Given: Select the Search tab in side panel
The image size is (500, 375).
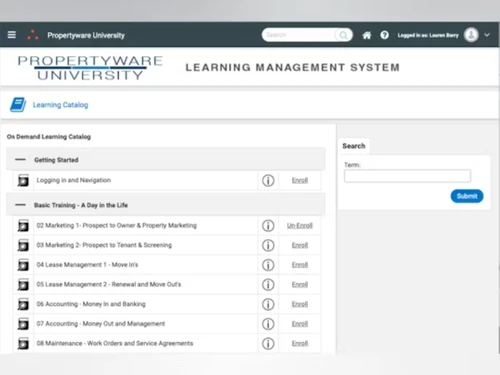Looking at the screenshot, I should tap(354, 146).
